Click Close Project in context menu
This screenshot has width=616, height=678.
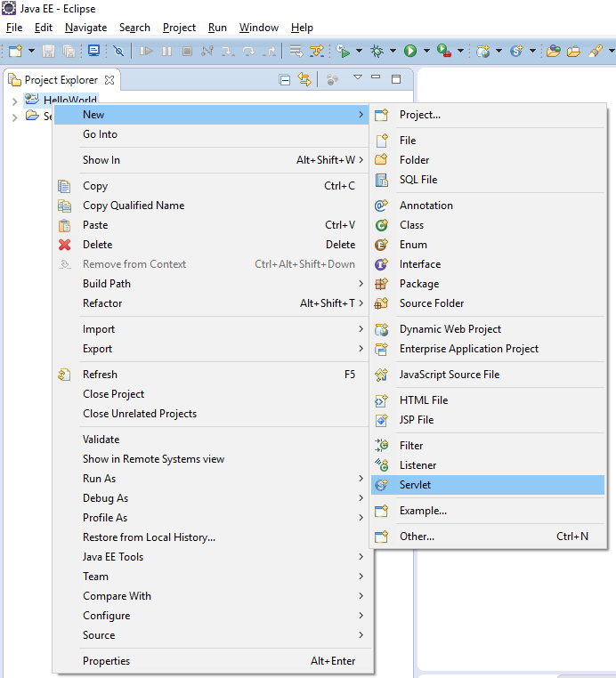pyautogui.click(x=211, y=394)
